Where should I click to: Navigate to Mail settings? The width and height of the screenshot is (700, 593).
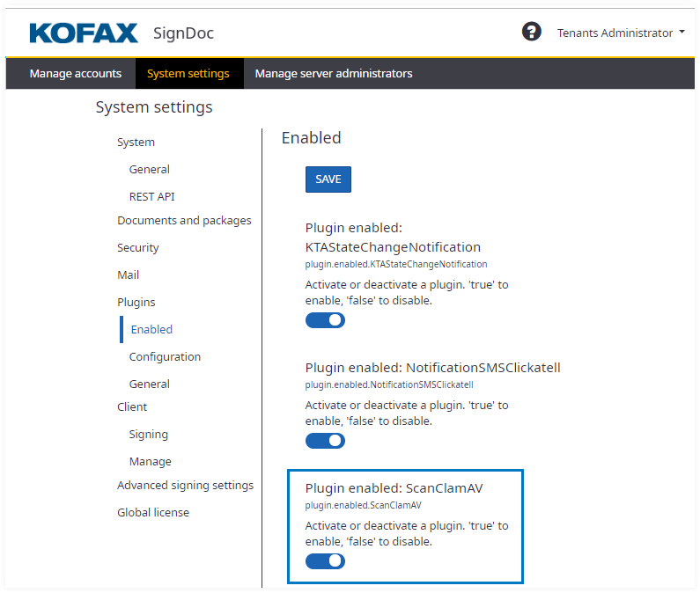129,275
